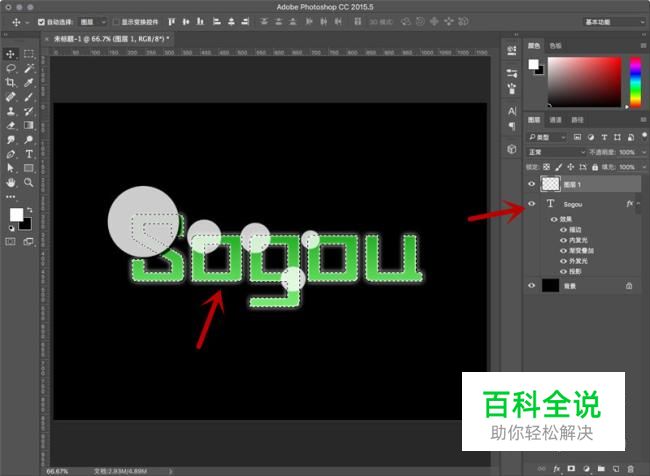Toggle visibility of 效果 effects group
Image resolution: width=650 pixels, height=476 pixels.
pyautogui.click(x=553, y=219)
